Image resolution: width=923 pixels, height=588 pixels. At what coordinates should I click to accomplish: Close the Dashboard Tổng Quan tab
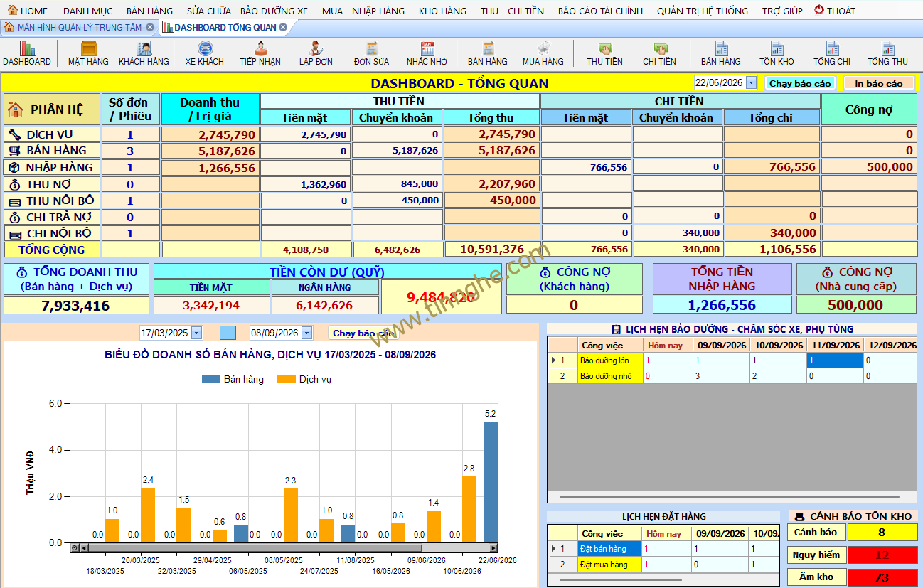[283, 27]
